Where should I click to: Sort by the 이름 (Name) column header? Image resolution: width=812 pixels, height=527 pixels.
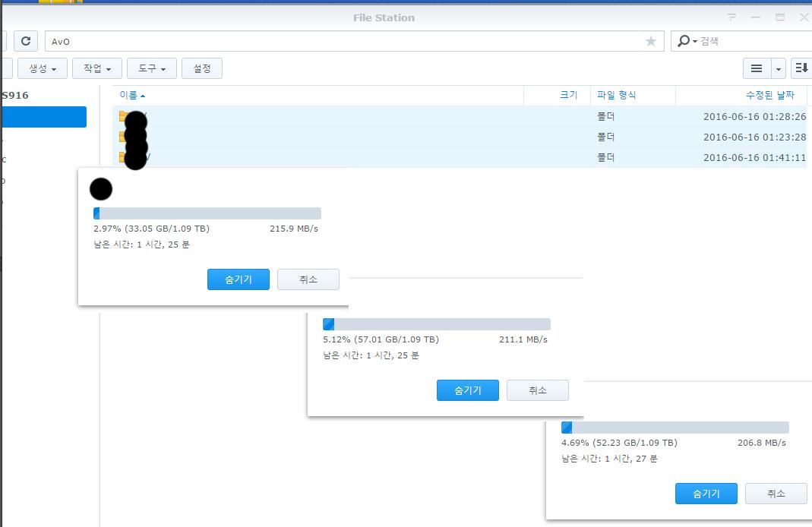(129, 95)
